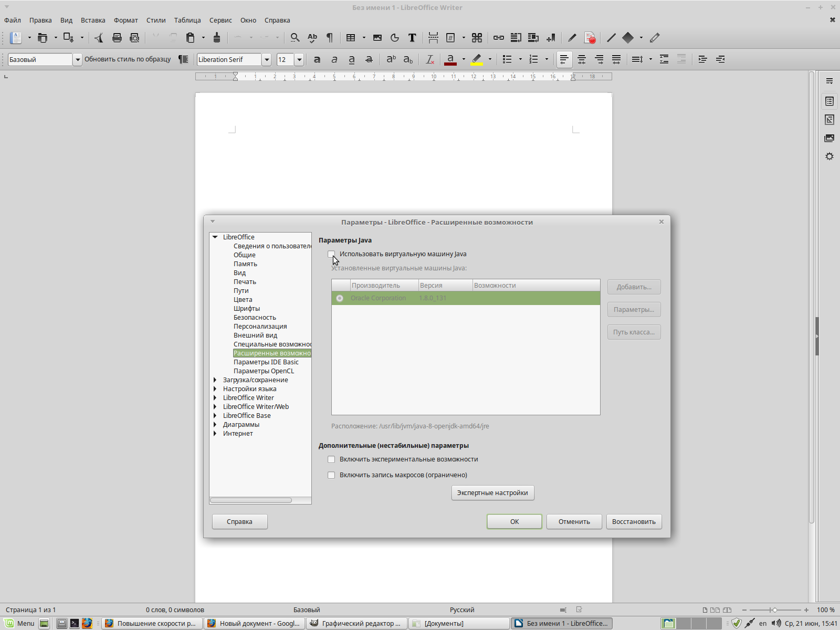
Task: Click the Insert image icon
Action: (x=377, y=38)
